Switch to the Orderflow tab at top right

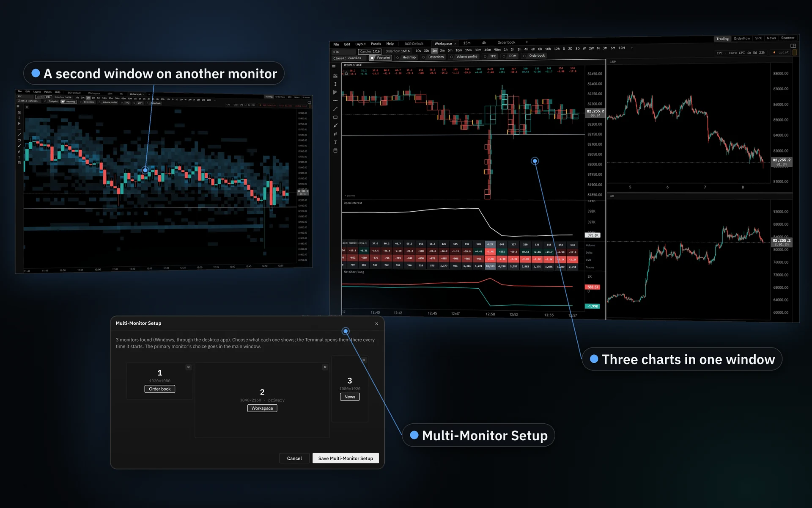(x=742, y=38)
